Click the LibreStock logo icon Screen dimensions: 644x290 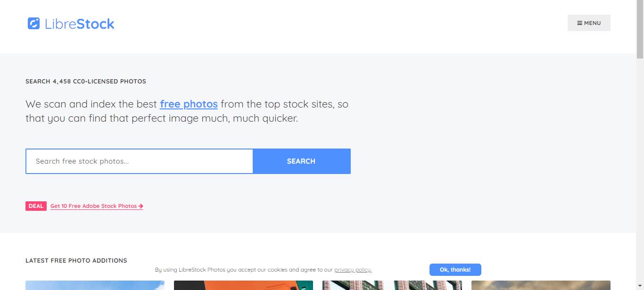33,24
